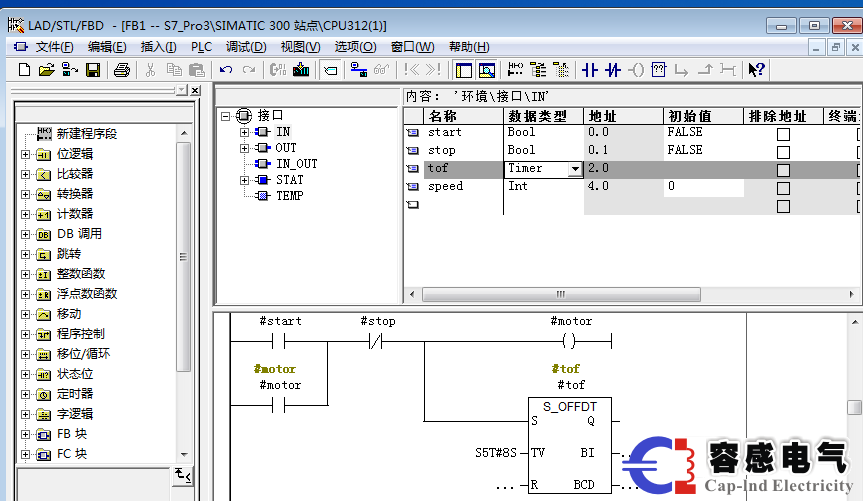Click the Cut scissors icon
Viewport: 863px width, 501px height.
(x=150, y=70)
